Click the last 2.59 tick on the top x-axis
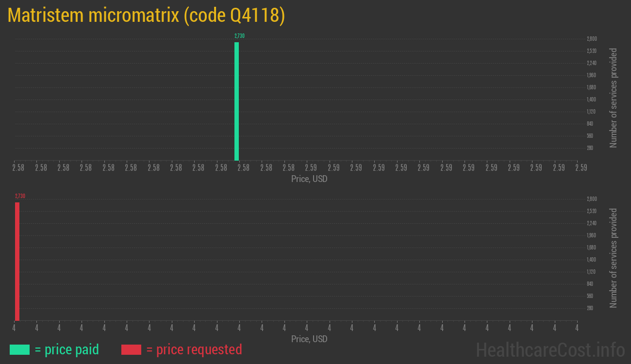631x364 pixels. pos(581,167)
